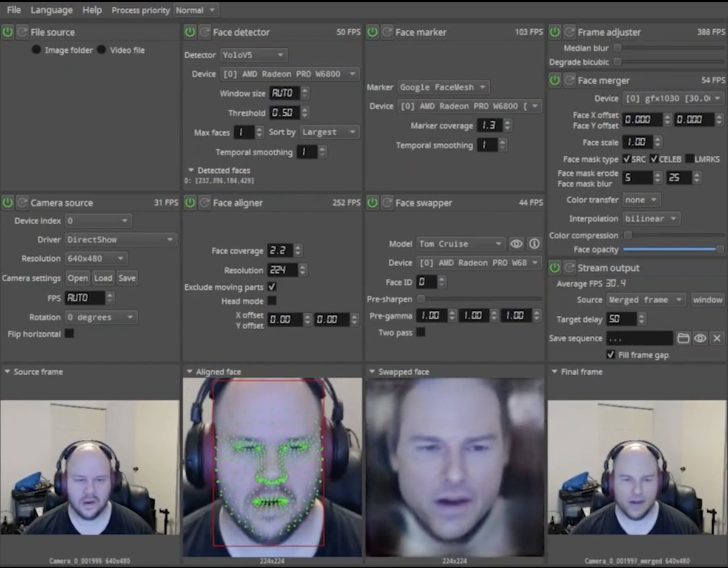Reset Camera source module settings
728x568 pixels.
click(22, 202)
